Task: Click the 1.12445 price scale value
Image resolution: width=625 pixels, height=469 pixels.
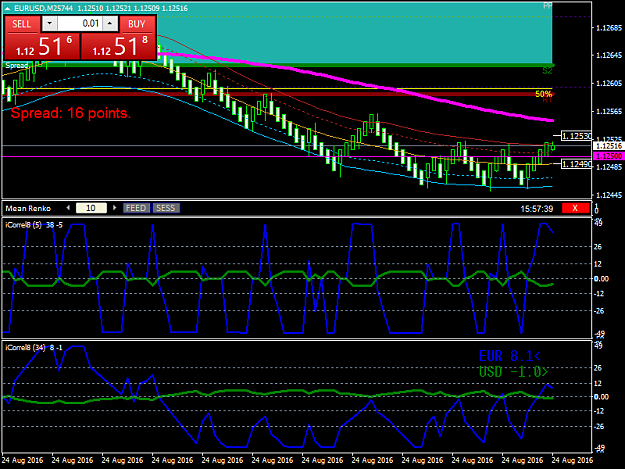Action: (x=609, y=195)
